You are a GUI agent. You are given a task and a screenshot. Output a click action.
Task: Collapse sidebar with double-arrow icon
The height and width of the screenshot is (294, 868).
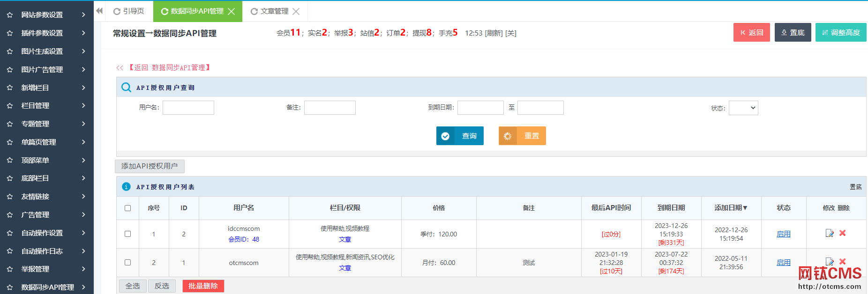99,11
